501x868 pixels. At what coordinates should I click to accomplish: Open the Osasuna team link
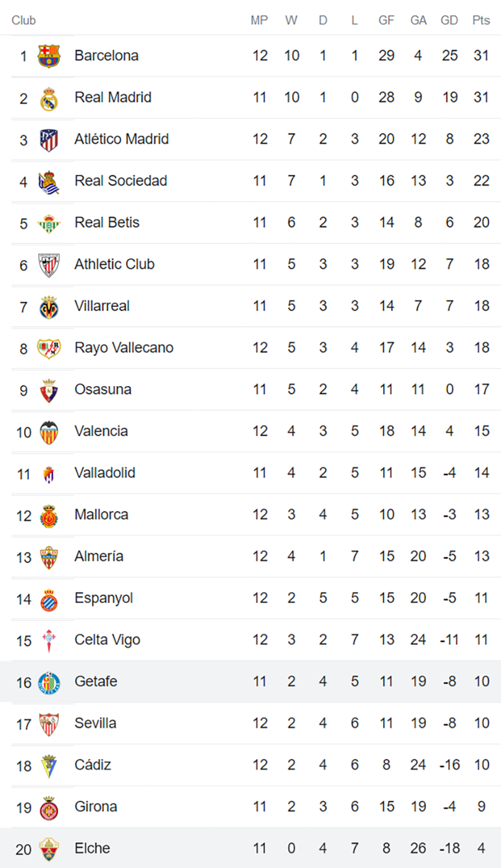click(x=103, y=389)
